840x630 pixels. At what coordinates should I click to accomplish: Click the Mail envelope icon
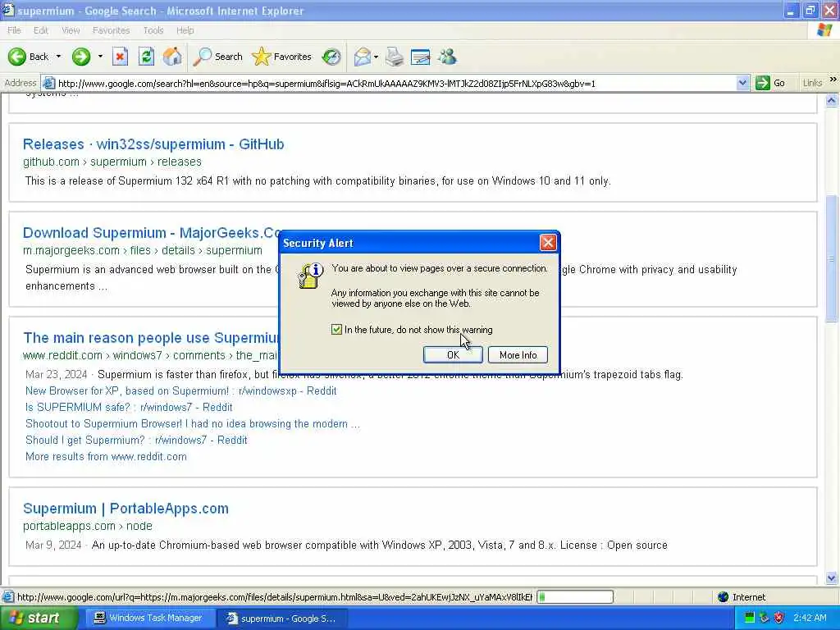click(363, 57)
